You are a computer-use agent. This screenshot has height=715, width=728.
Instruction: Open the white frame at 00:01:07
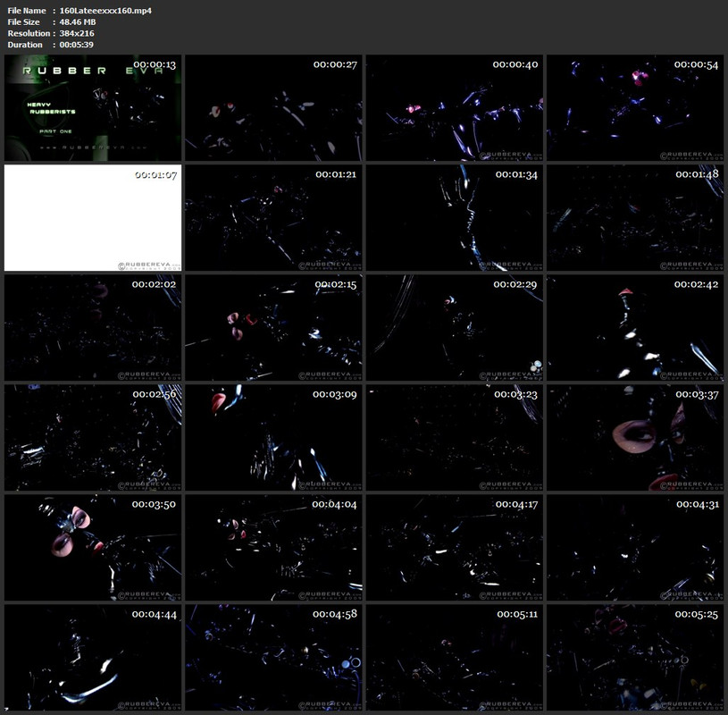[93, 217]
